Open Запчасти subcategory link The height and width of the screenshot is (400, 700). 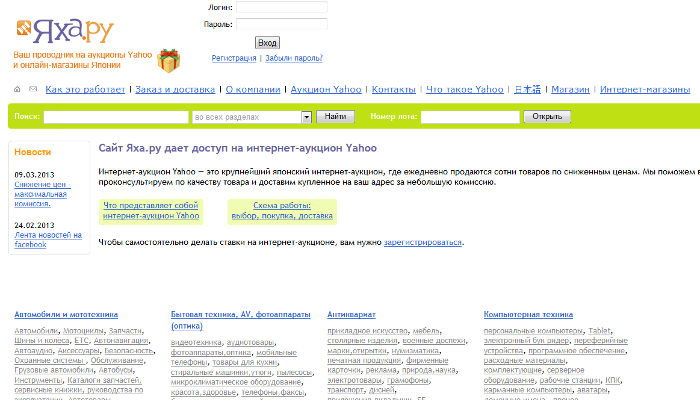point(125,331)
